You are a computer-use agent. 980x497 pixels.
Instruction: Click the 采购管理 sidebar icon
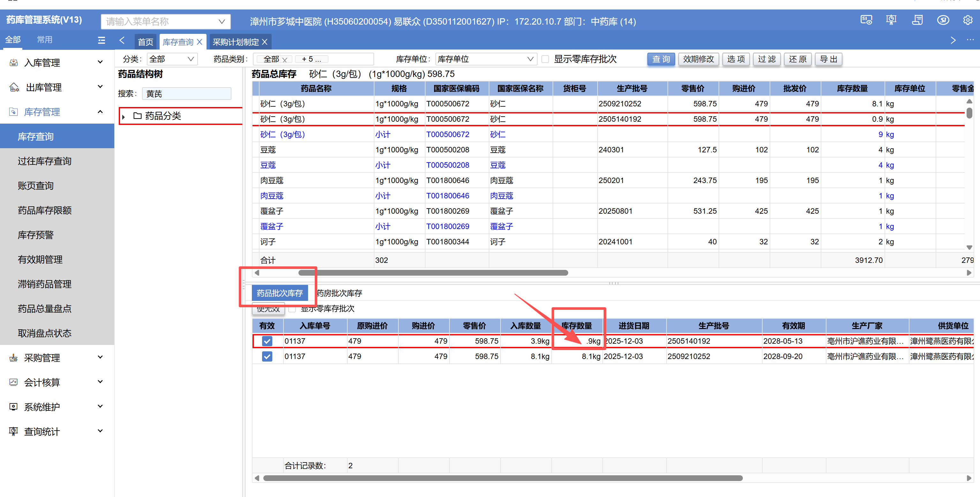point(14,358)
